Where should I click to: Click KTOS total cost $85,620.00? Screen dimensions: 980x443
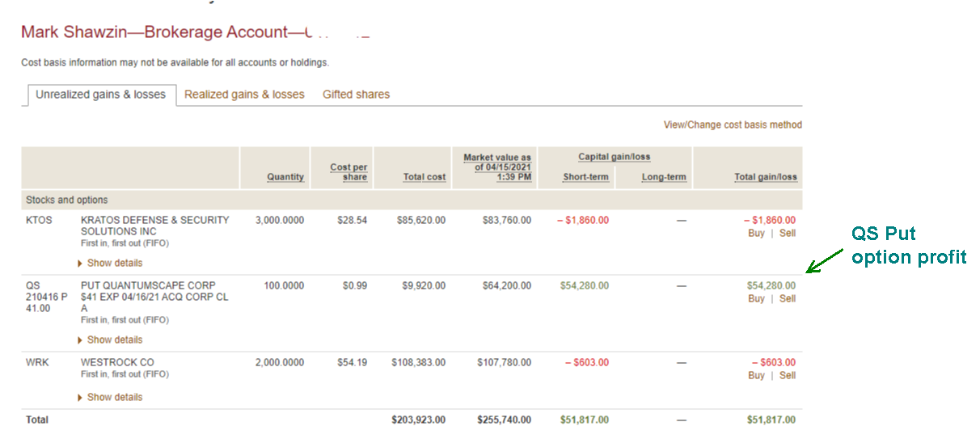coord(420,220)
